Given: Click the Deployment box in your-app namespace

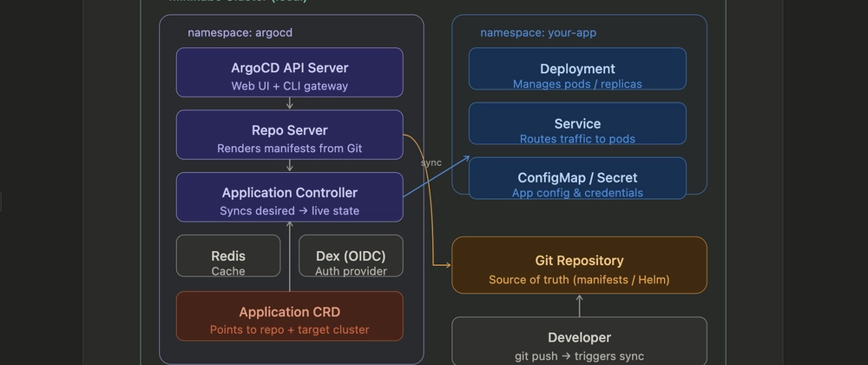Looking at the screenshot, I should (577, 69).
